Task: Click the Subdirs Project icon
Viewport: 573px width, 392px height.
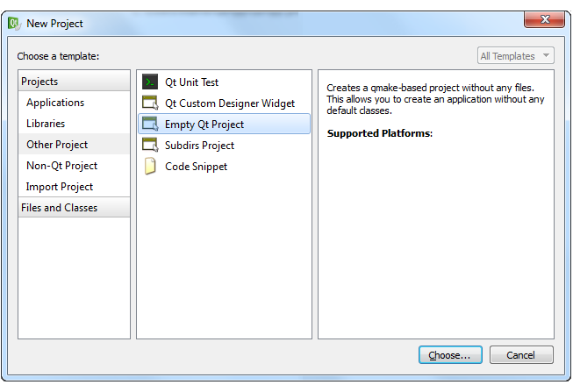Action: (x=149, y=146)
